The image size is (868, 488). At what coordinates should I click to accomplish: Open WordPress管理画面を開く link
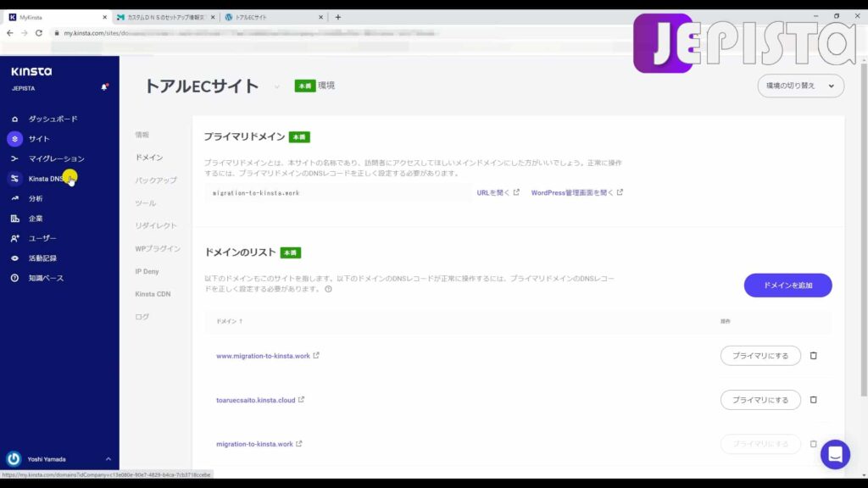(x=576, y=192)
